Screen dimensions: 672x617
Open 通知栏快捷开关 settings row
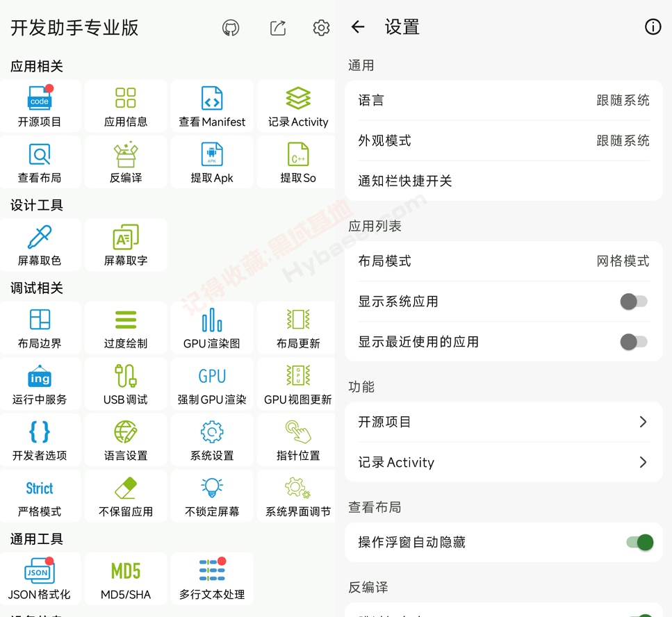point(504,181)
